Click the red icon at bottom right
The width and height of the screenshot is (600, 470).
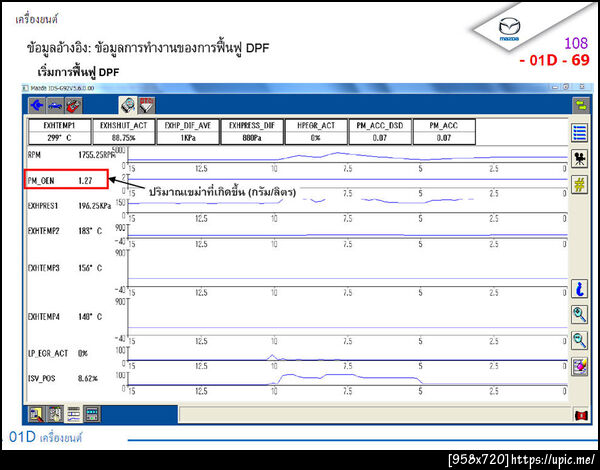581,415
